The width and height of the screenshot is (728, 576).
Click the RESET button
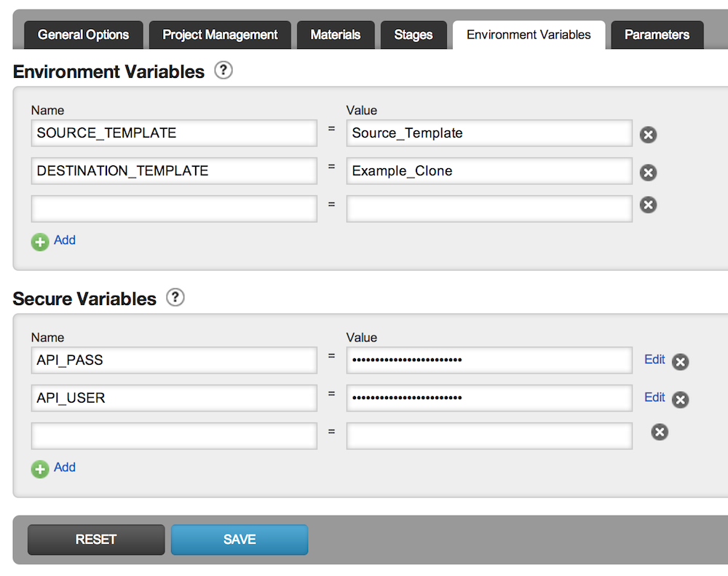[96, 540]
